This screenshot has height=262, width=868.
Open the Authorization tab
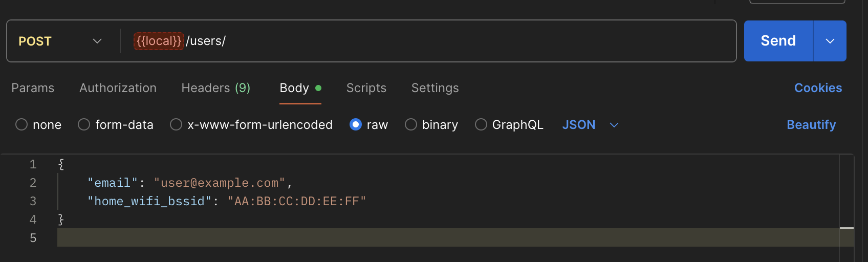click(118, 88)
